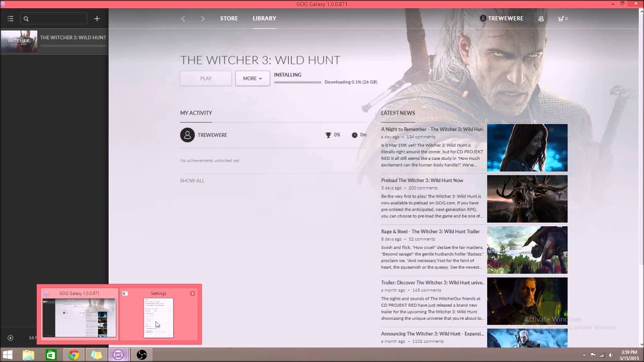Viewport: 644px width, 362px height.
Task: Open 'Rage & Steel' trailer news article
Action: click(x=430, y=232)
